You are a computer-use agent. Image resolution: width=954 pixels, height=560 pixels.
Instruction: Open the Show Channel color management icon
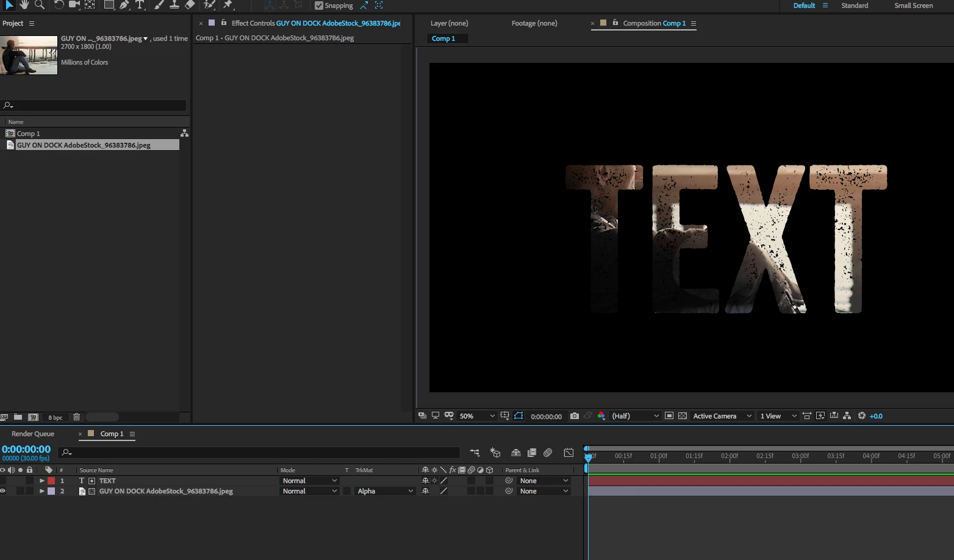pos(601,416)
